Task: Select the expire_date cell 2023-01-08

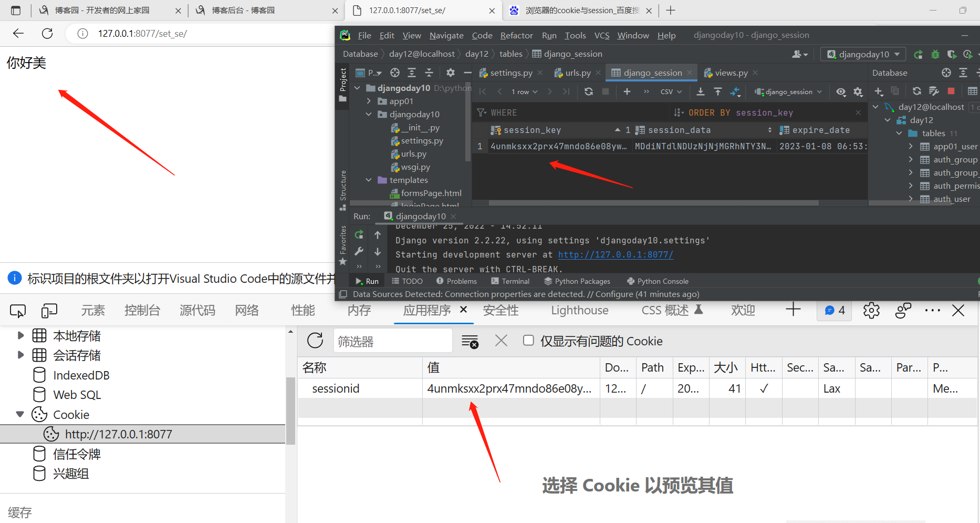Action: click(x=823, y=146)
